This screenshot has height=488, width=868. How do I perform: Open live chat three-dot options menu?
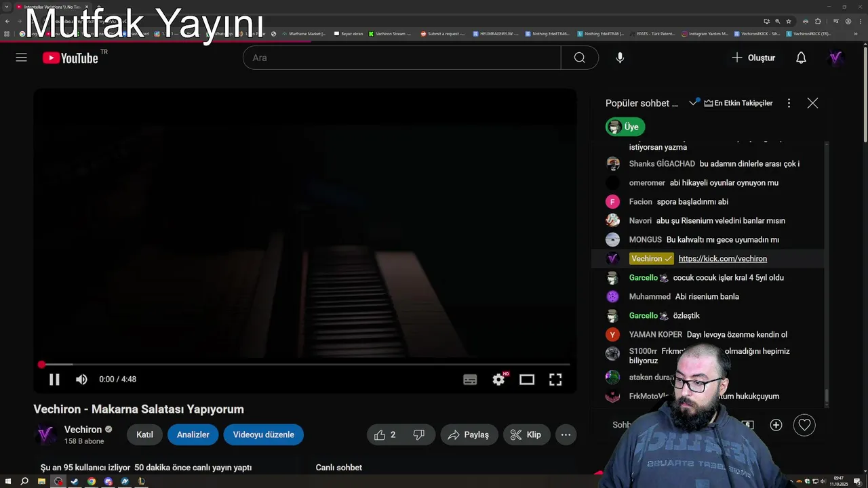click(789, 103)
